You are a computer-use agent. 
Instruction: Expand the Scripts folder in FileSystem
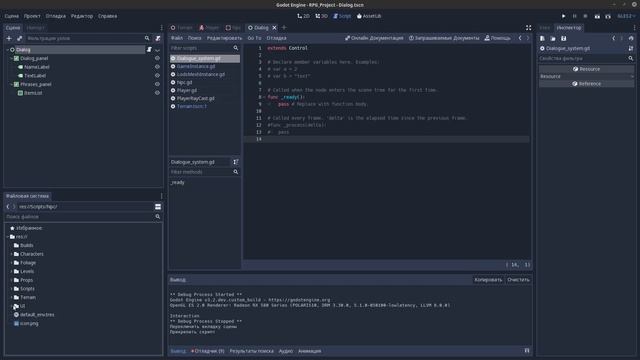[x=11, y=289]
